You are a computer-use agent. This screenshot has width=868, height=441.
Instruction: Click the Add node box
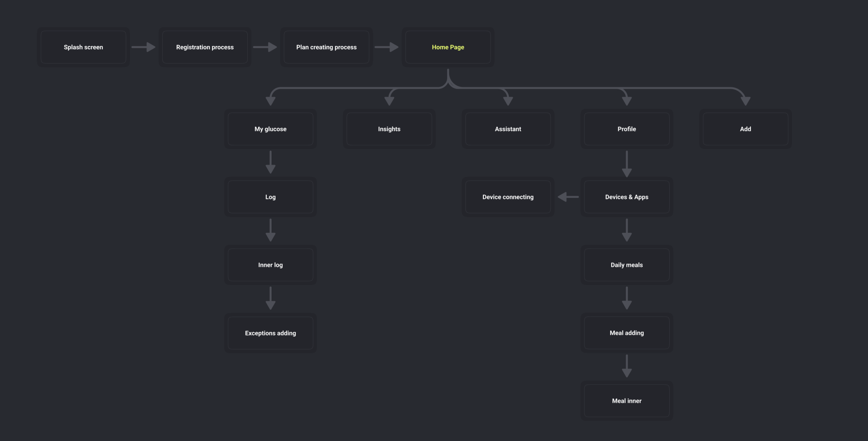pyautogui.click(x=745, y=129)
